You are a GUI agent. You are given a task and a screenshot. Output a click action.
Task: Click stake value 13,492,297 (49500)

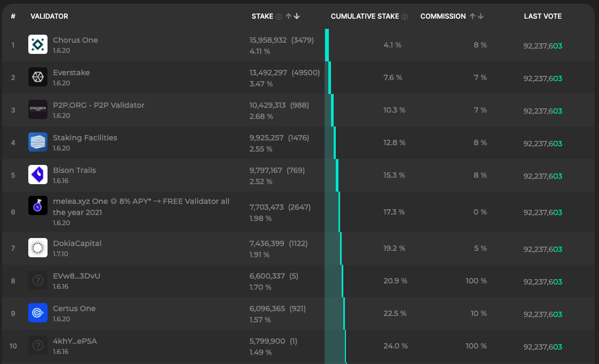coord(285,73)
